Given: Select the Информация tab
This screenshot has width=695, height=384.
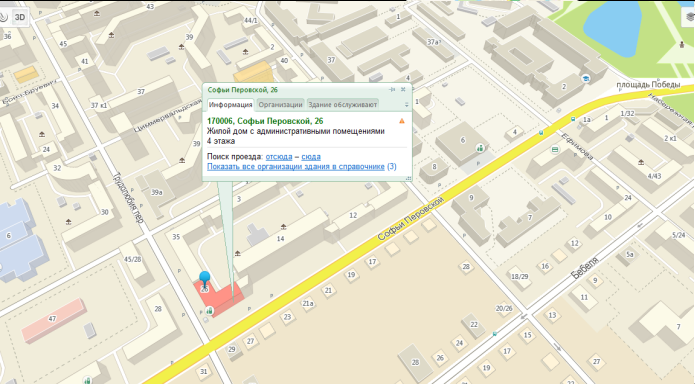Looking at the screenshot, I should [230, 105].
